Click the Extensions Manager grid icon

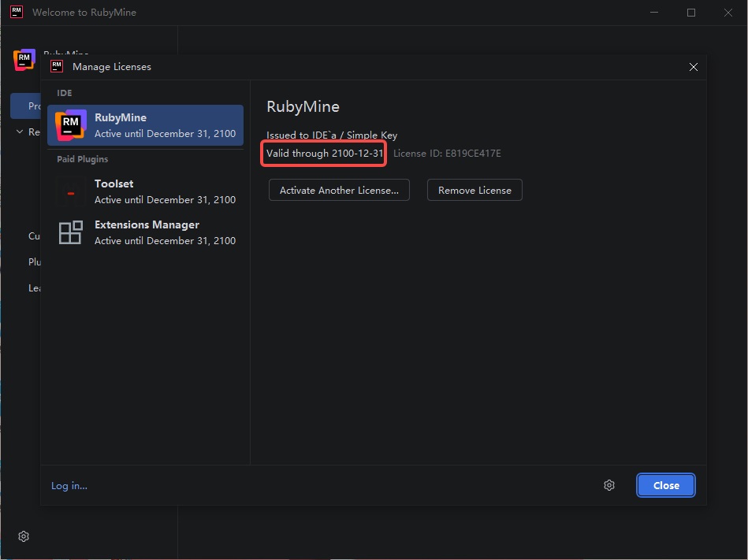click(x=71, y=232)
